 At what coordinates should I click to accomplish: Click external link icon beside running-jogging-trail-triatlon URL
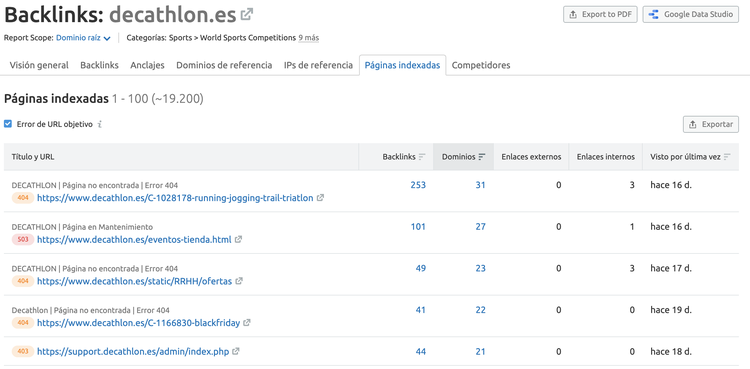click(320, 198)
